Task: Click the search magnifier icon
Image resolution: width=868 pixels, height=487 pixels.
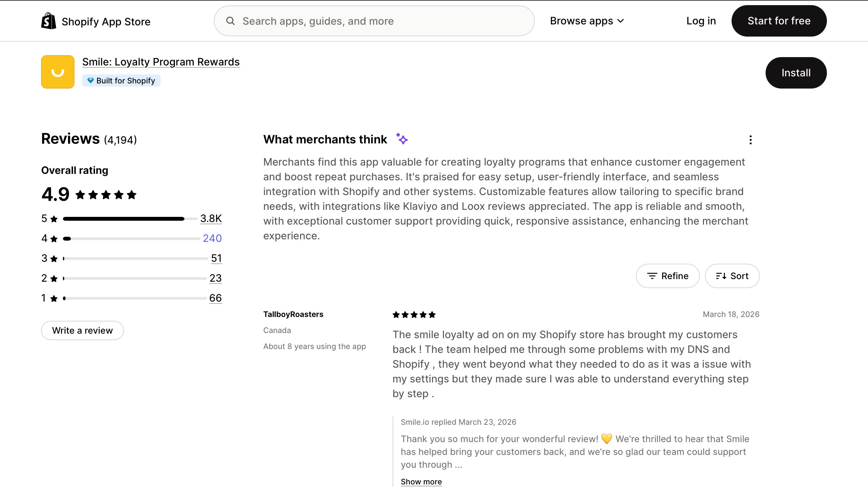Action: 230,21
